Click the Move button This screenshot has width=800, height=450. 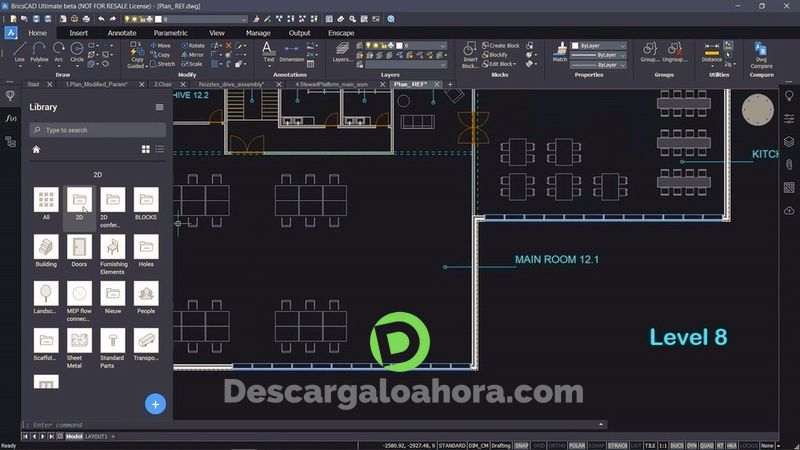click(x=160, y=45)
